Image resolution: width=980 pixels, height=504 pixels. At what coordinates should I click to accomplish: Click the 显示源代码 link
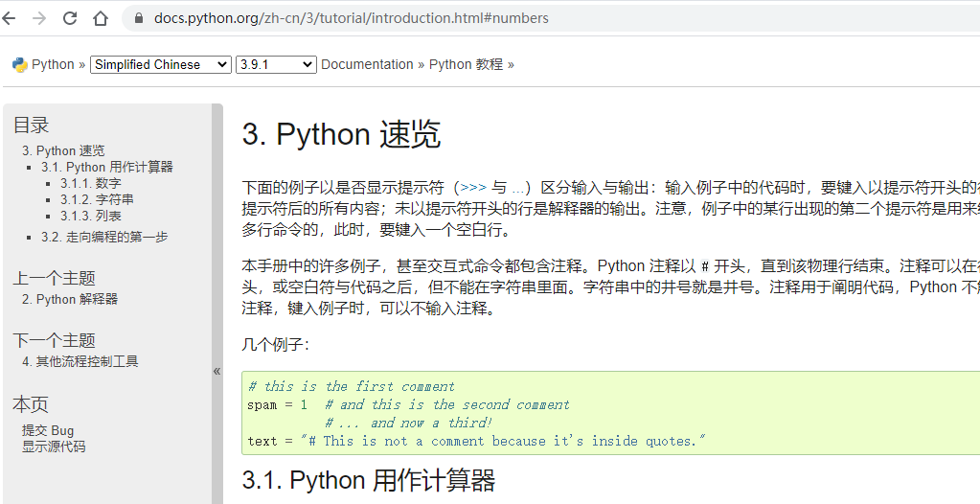click(x=54, y=447)
